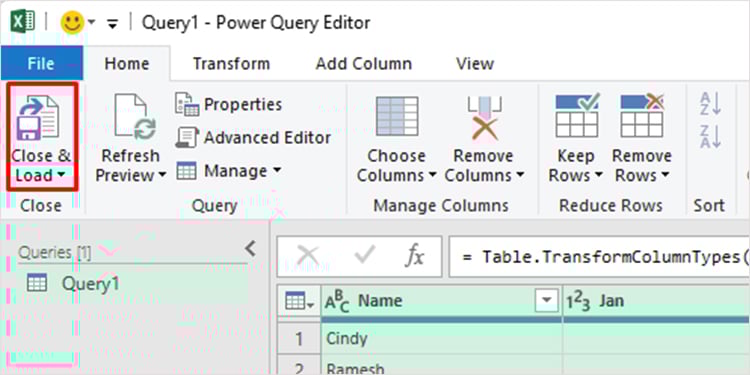This screenshot has width=750, height=375.
Task: Click the smiley feedback icon
Action: click(x=73, y=22)
